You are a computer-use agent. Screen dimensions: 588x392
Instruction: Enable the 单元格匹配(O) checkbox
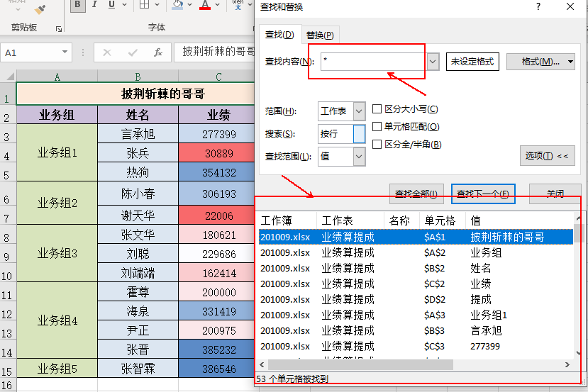coord(377,127)
